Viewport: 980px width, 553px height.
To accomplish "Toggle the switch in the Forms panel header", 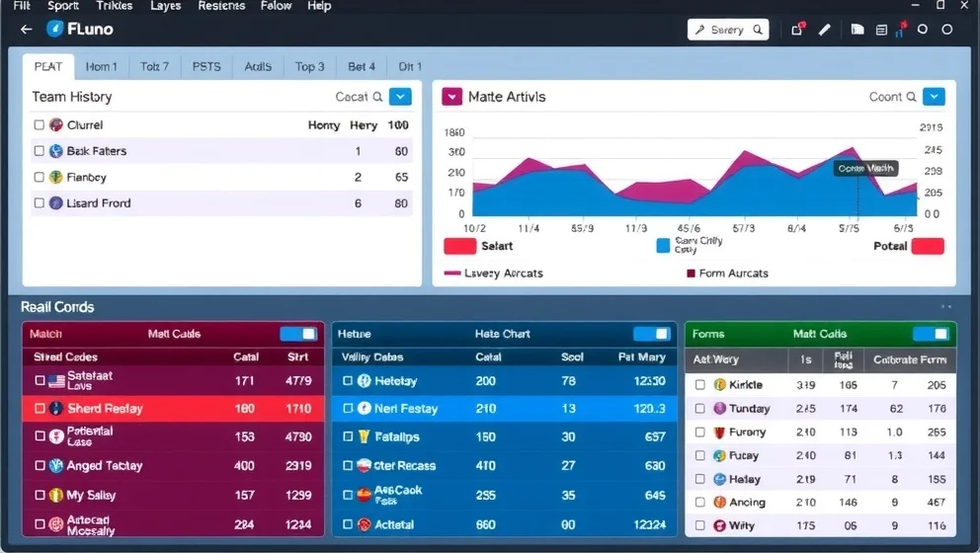I will click(931, 334).
